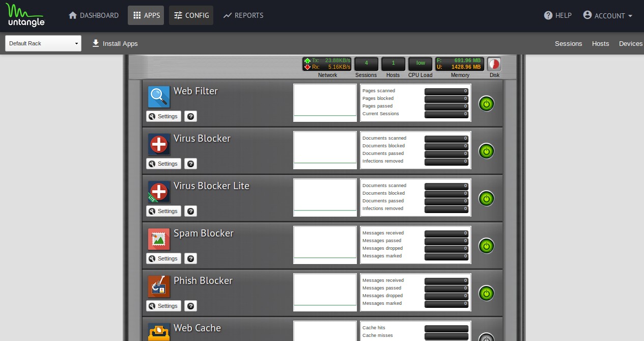Open Spam Blocker Settings
The height and width of the screenshot is (341, 644).
pos(163,258)
